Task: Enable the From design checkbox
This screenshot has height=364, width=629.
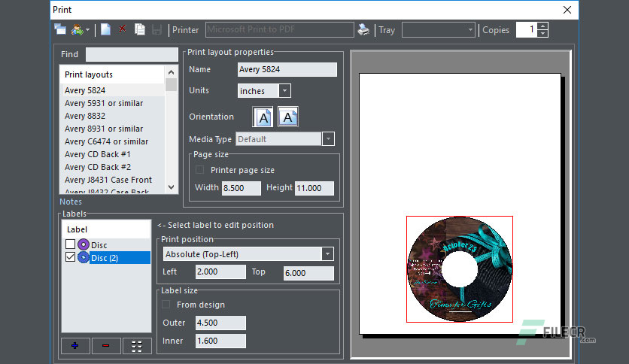Action: click(166, 305)
